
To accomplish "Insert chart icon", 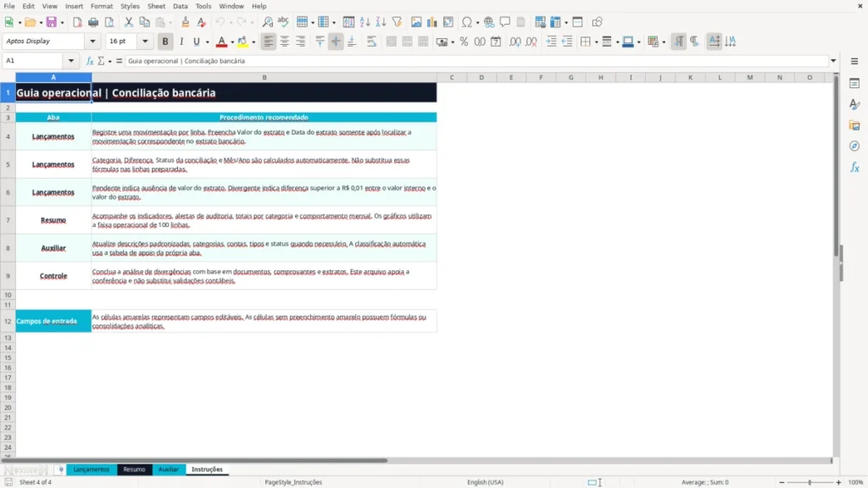I will click(431, 22).
